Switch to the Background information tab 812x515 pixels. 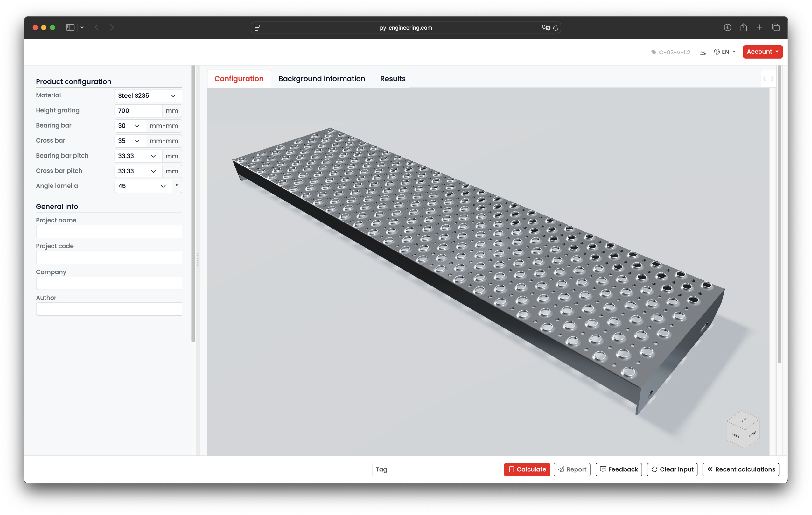[x=322, y=79]
